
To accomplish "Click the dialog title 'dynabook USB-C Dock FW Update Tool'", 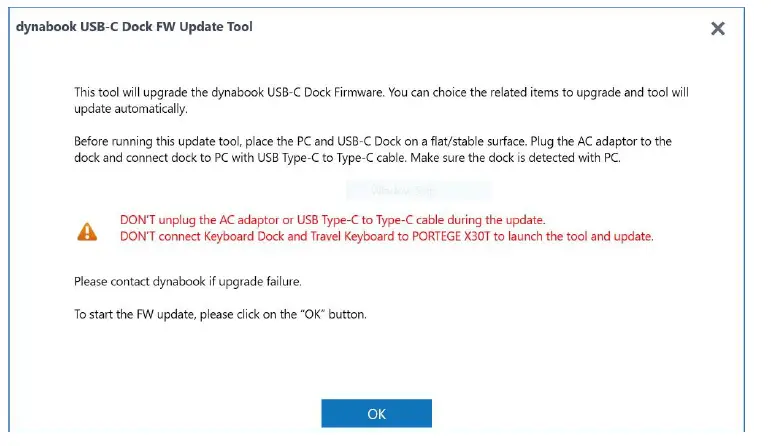I will point(134,27).
